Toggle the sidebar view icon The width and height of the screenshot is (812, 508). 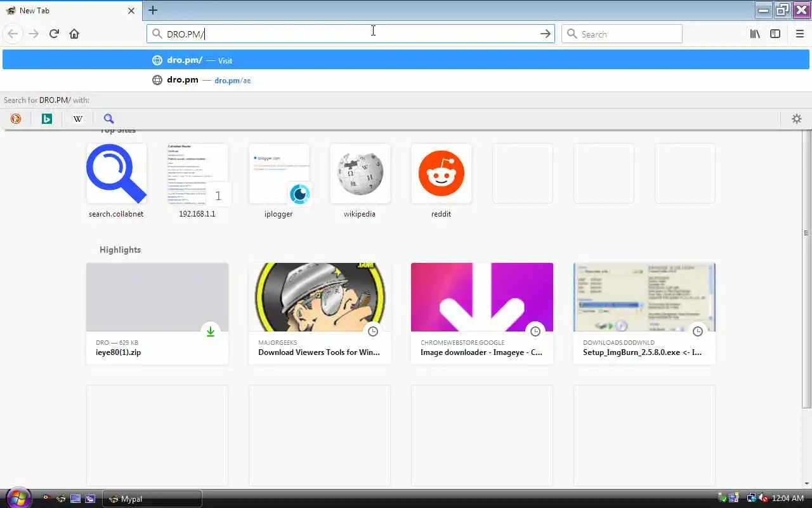click(775, 34)
